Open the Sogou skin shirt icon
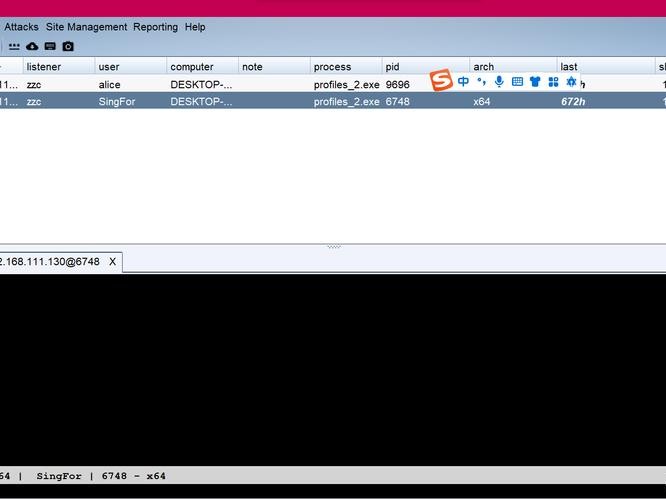Image resolution: width=666 pixels, height=500 pixels. [535, 82]
